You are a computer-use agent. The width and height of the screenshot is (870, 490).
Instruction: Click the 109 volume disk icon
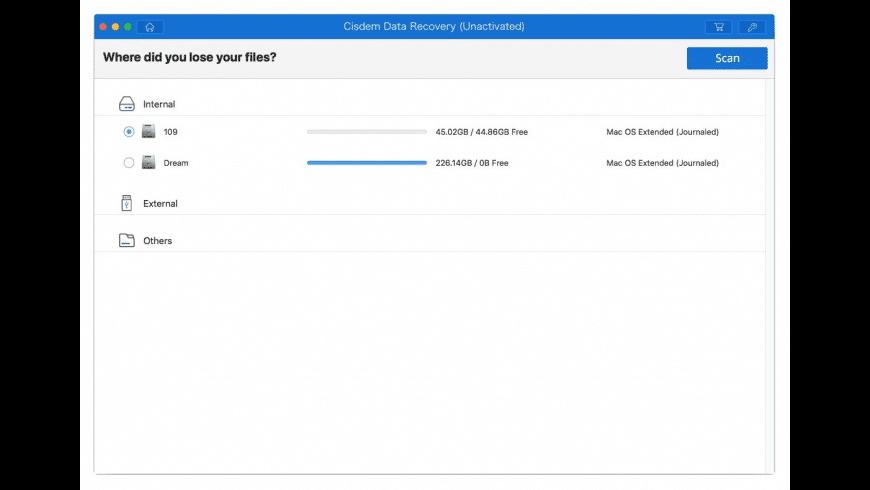click(148, 132)
